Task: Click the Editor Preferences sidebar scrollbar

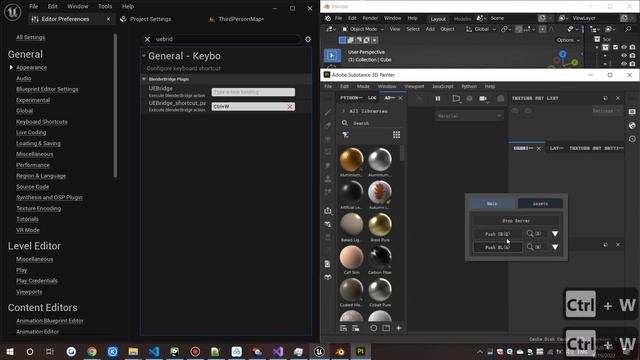Action: (116, 105)
